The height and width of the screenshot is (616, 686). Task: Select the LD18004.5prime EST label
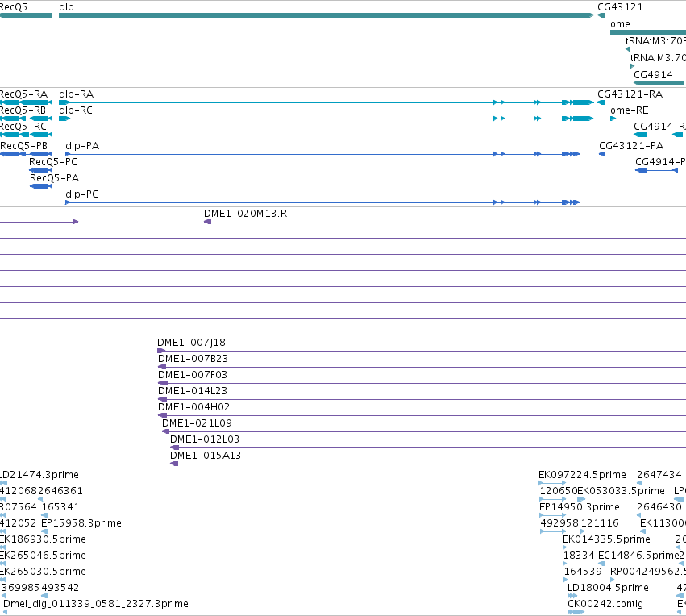coord(608,588)
